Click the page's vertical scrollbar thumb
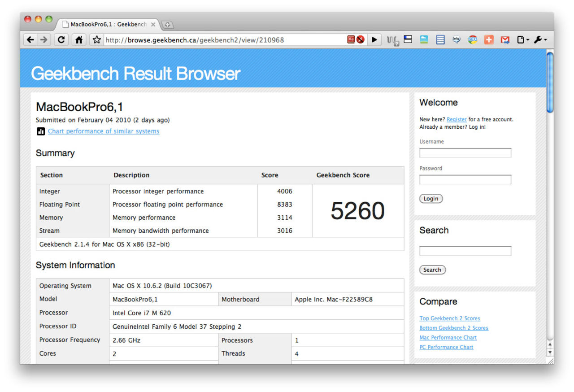The image size is (574, 392). click(550, 82)
